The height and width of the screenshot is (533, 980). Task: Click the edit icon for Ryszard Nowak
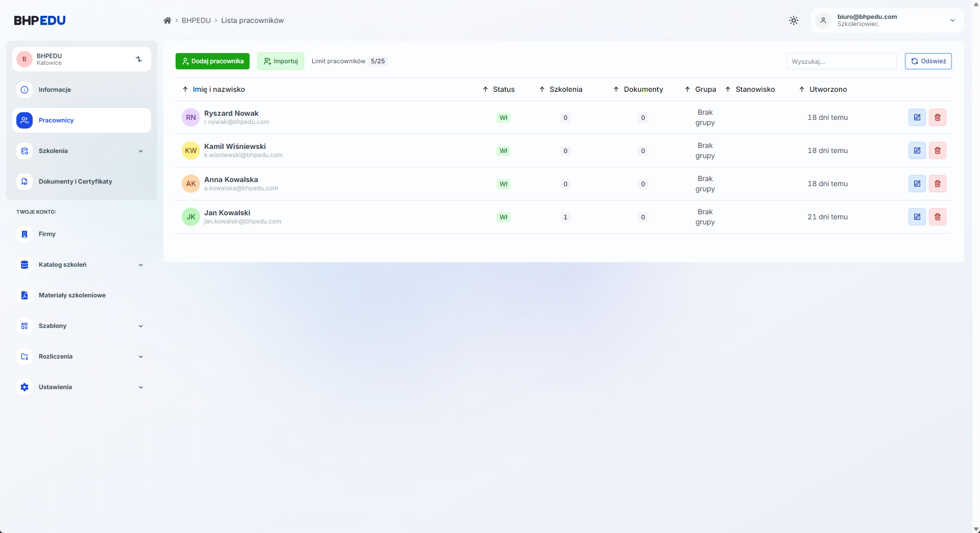917,117
